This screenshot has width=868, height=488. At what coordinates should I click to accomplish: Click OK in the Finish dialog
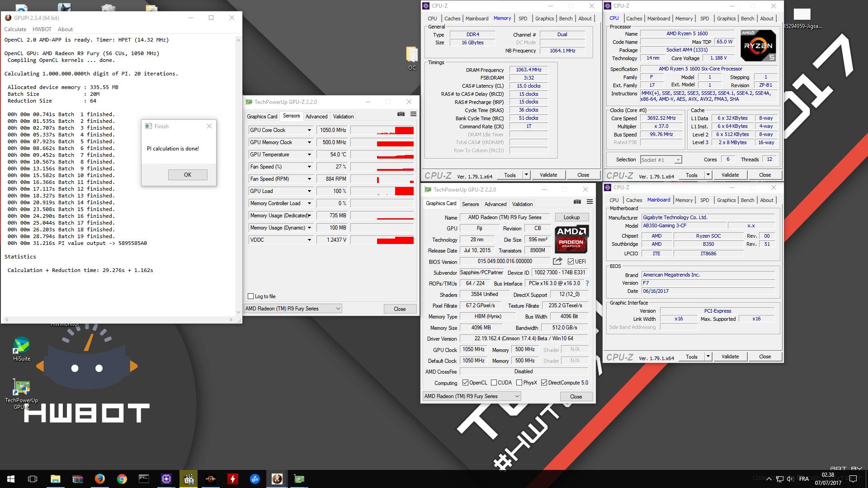[188, 175]
